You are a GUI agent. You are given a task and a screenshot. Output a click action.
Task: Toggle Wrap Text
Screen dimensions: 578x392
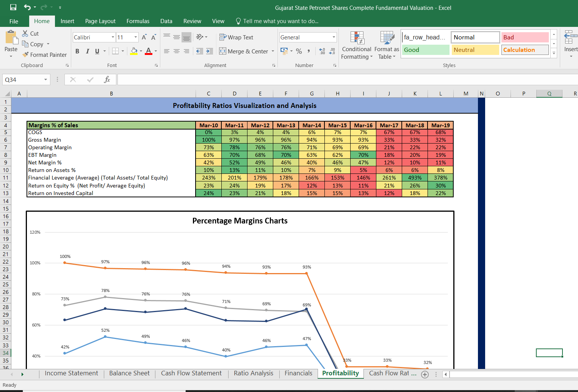[x=236, y=37]
